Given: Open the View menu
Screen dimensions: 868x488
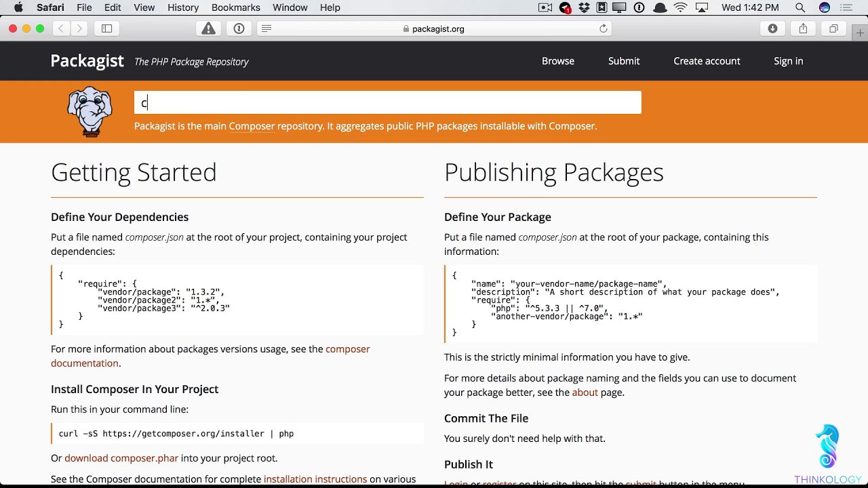Looking at the screenshot, I should (x=144, y=7).
